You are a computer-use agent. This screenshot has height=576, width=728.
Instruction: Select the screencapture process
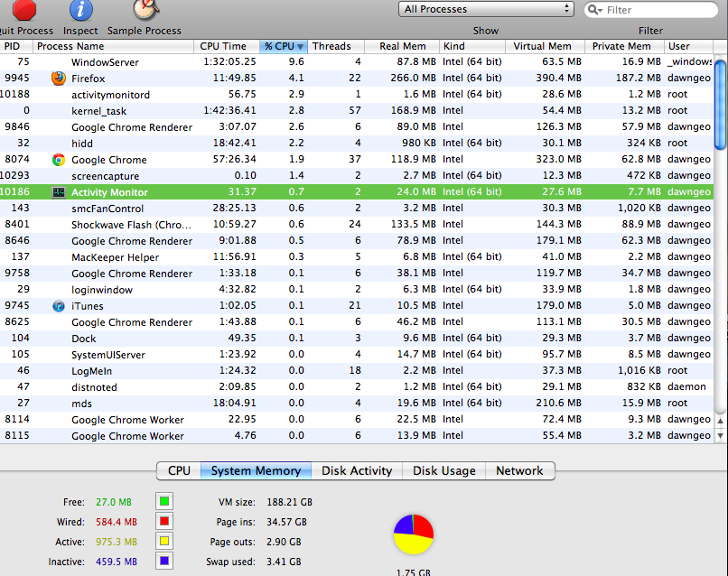click(x=357, y=175)
